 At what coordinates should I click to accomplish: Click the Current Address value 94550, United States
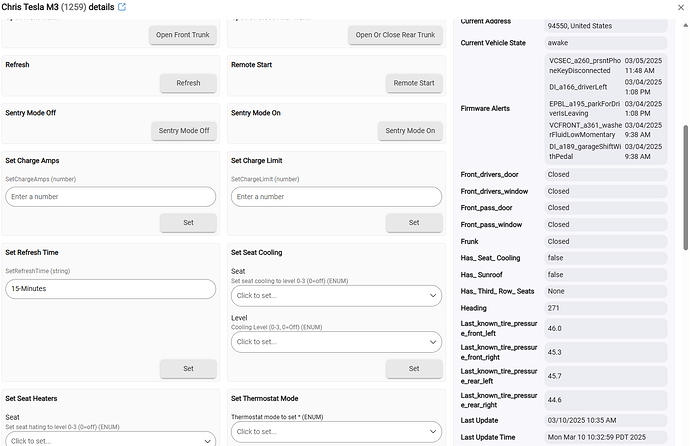(x=606, y=26)
